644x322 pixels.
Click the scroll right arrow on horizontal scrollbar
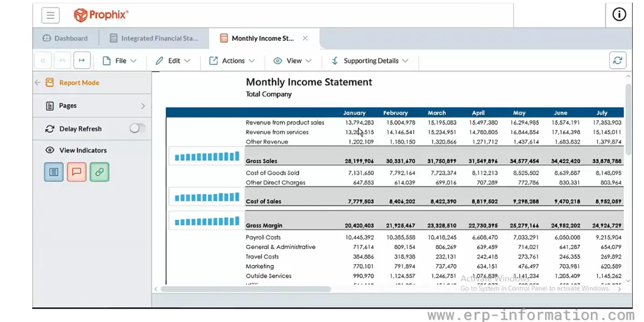tap(619, 289)
